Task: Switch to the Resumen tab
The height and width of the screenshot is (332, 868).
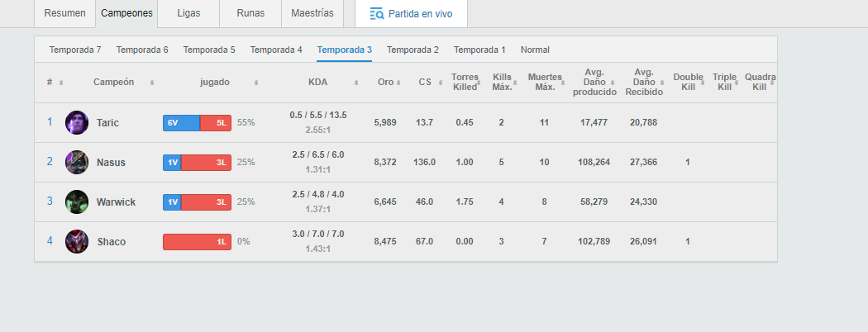Action: coord(64,13)
